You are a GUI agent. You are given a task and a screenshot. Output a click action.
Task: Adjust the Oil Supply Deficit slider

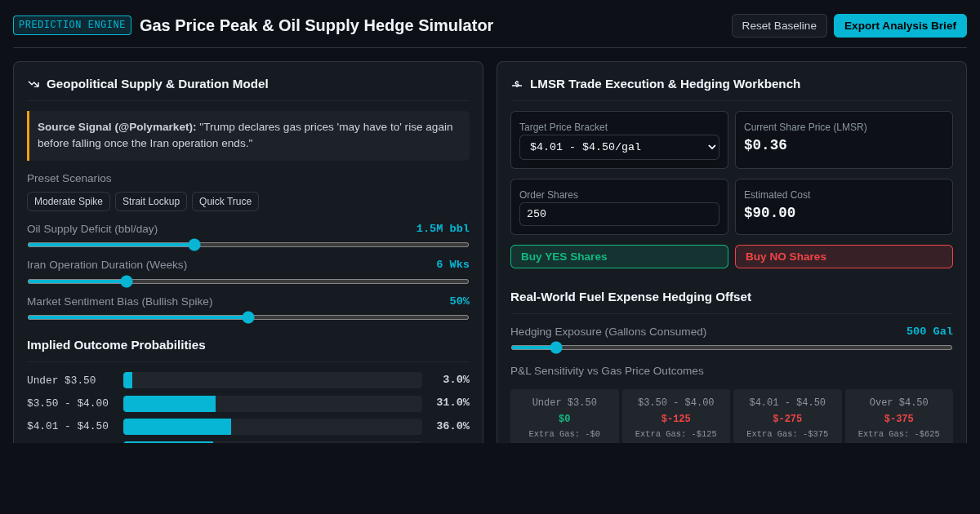(248, 245)
